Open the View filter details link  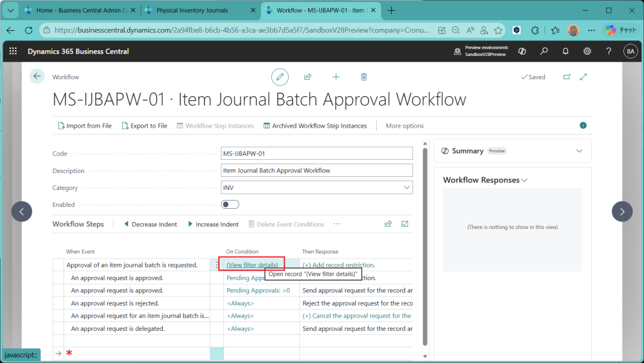252,265
